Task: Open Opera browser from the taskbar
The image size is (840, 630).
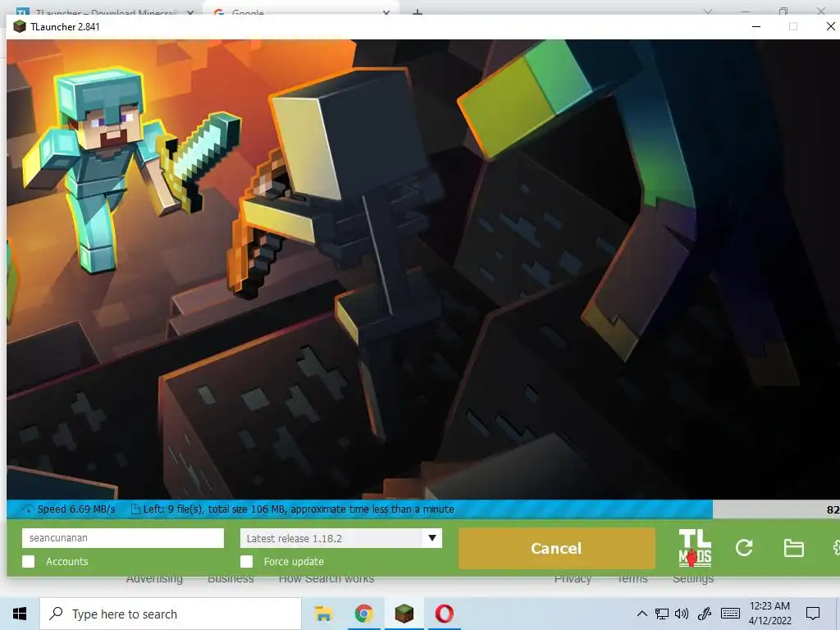Action: pos(444,614)
